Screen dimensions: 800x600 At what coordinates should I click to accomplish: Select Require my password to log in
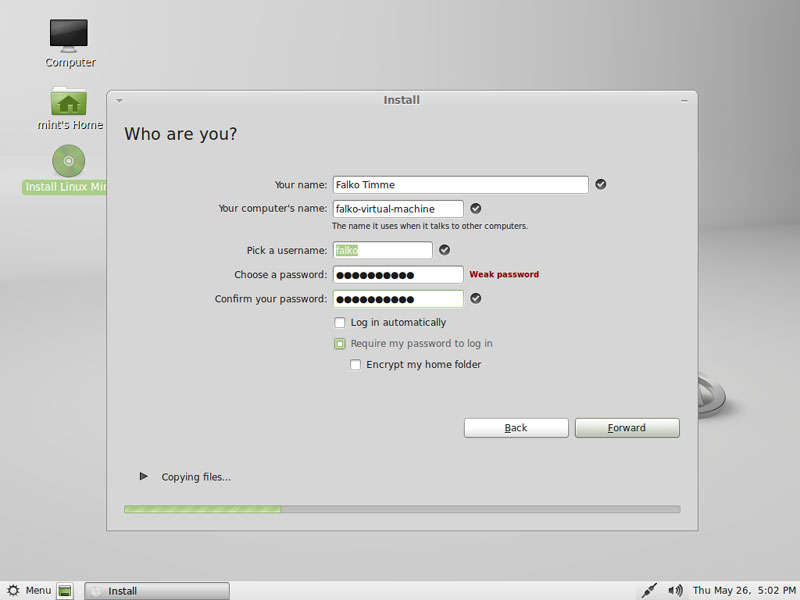click(x=340, y=344)
